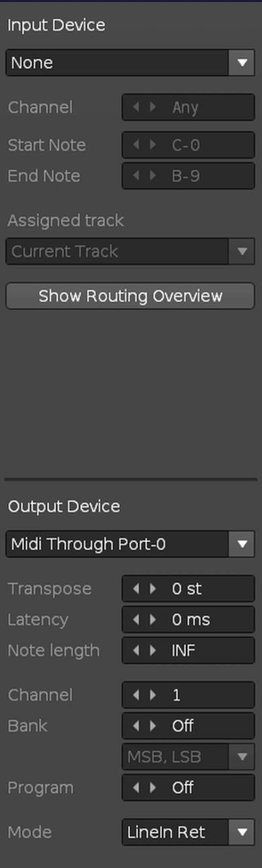Decrease the output Channel with the left arrow
Screen dimensions: 262x868
point(136,695)
